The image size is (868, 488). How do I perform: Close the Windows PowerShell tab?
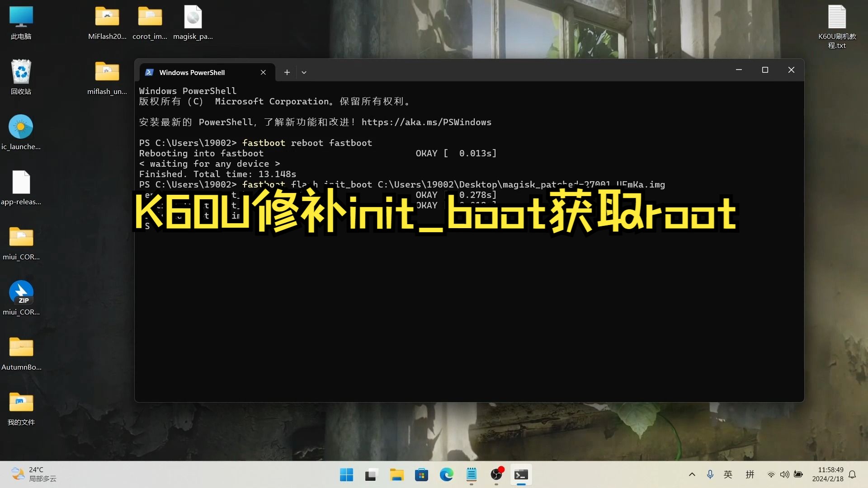click(x=263, y=72)
